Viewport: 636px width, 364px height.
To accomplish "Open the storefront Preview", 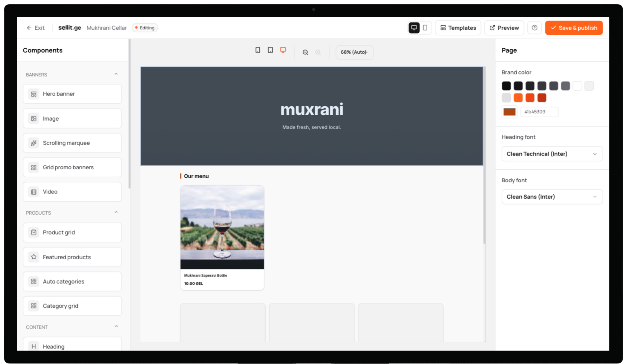I will [x=504, y=28].
